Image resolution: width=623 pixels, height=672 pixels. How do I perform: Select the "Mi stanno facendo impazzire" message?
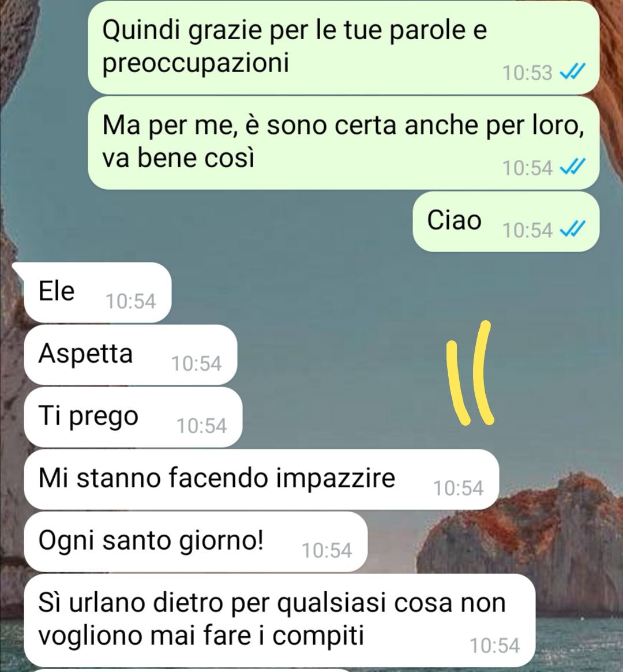[x=261, y=479]
